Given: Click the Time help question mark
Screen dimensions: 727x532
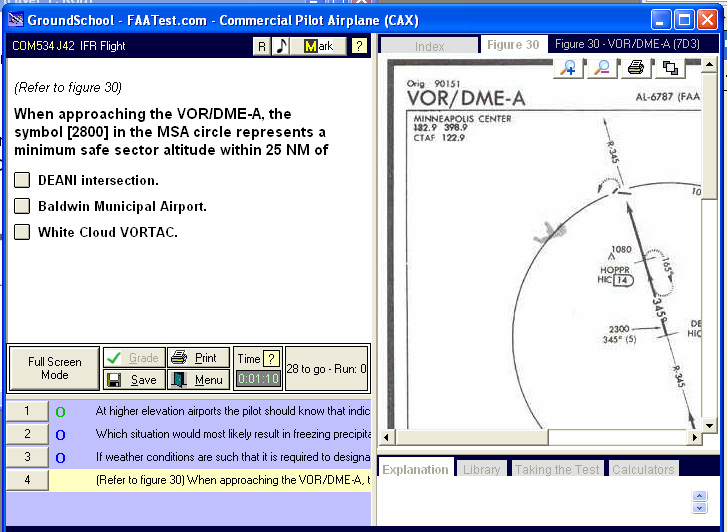Looking at the screenshot, I should [x=271, y=359].
